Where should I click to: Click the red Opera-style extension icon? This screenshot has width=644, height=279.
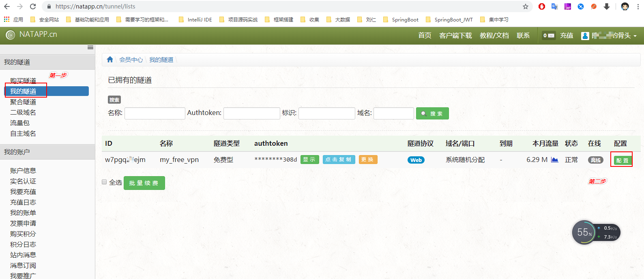(542, 6)
